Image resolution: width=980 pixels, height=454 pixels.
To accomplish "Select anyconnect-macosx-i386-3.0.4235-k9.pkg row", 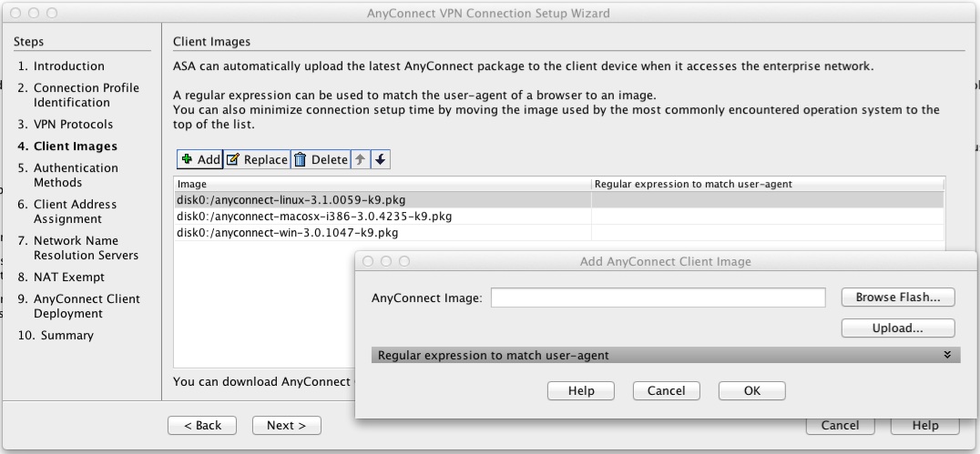I will click(558, 216).
